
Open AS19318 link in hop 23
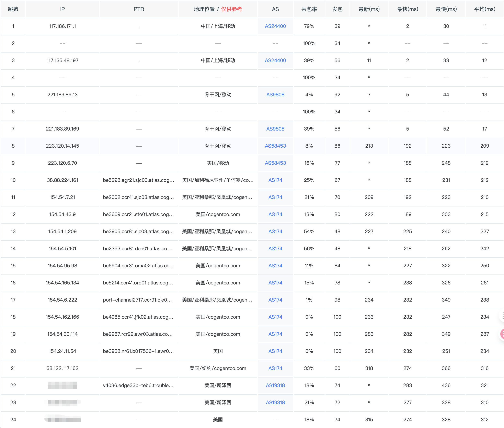click(275, 402)
